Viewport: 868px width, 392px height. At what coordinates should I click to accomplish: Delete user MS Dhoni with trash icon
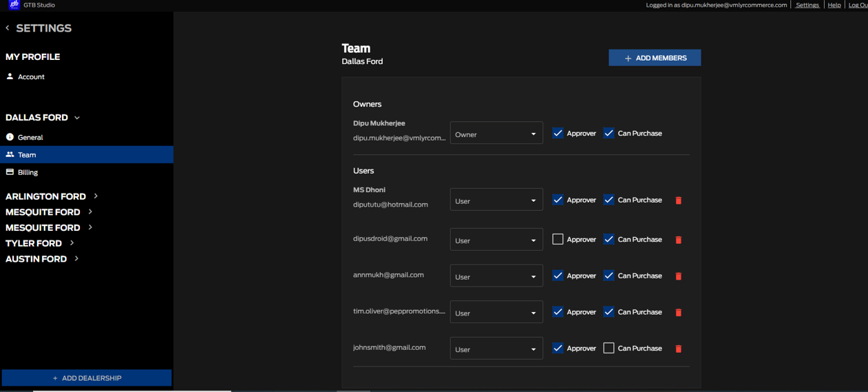click(678, 200)
